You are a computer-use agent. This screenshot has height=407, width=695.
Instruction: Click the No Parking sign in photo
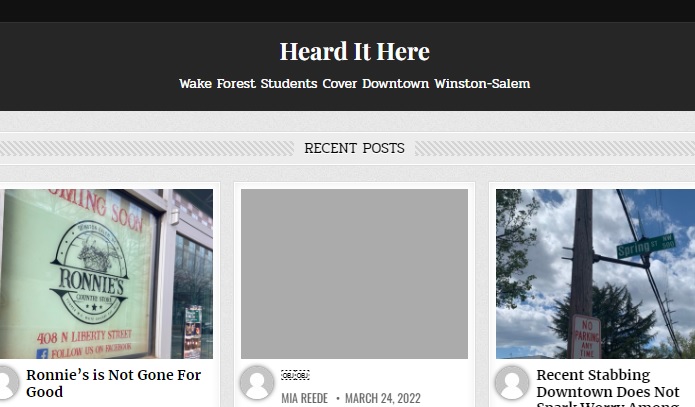point(586,337)
